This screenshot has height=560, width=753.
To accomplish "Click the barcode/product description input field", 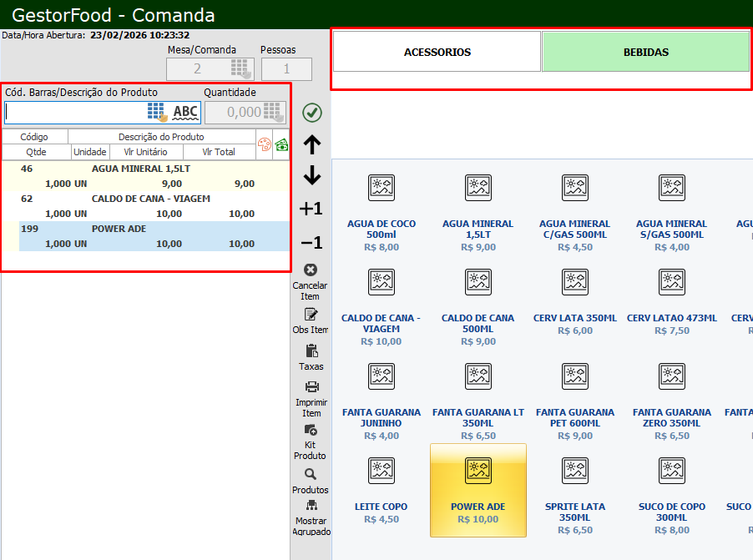I will 75,113.
